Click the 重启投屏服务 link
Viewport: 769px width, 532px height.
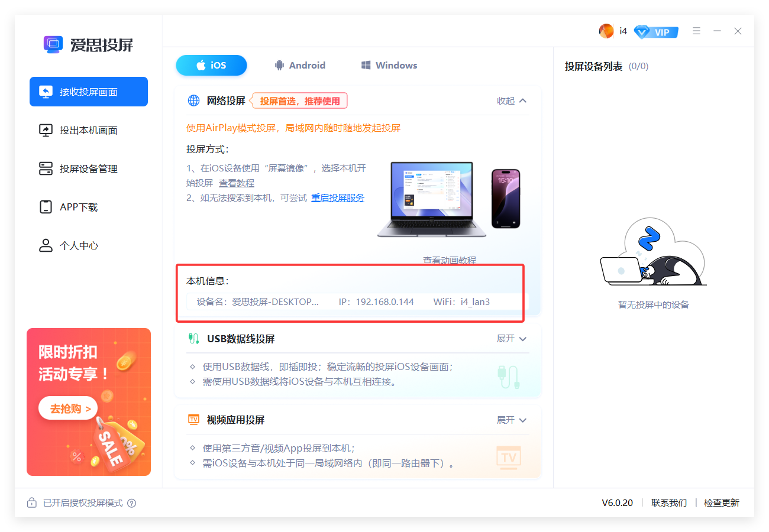(x=337, y=197)
